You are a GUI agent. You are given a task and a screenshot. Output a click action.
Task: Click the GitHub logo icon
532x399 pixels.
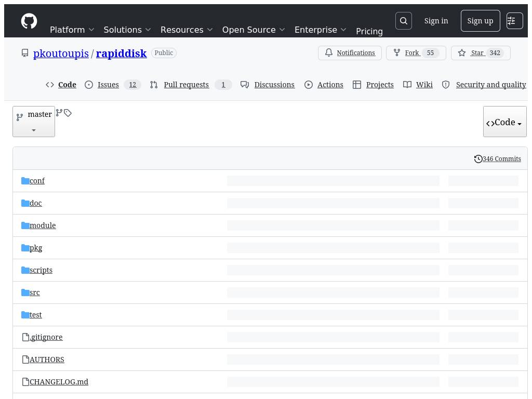pos(29,21)
